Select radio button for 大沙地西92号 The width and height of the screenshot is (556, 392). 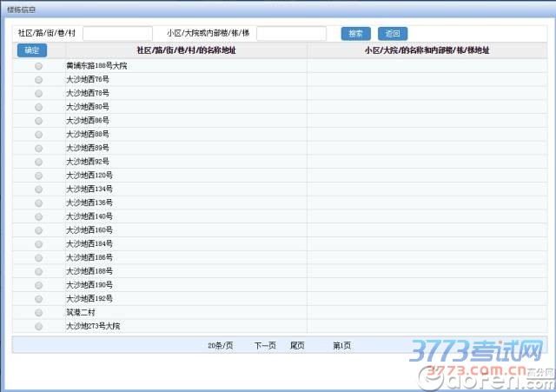tap(38, 162)
